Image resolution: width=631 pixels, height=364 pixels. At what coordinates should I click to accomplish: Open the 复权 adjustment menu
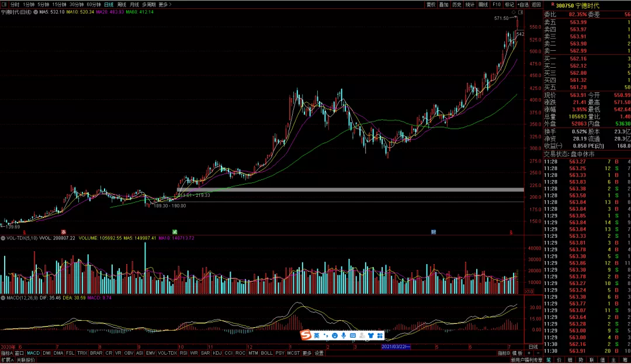(431, 5)
